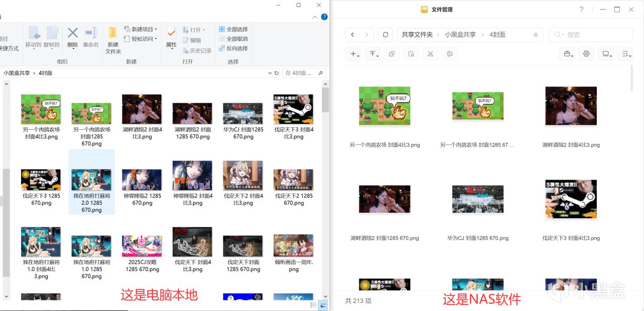Select 伐定天下封面 1285 670.png in Explorer
The height and width of the screenshot is (311, 644).
pyautogui.click(x=244, y=254)
